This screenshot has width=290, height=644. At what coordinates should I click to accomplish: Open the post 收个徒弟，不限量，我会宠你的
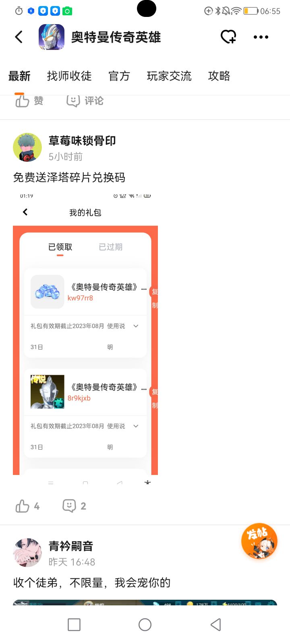tap(92, 582)
